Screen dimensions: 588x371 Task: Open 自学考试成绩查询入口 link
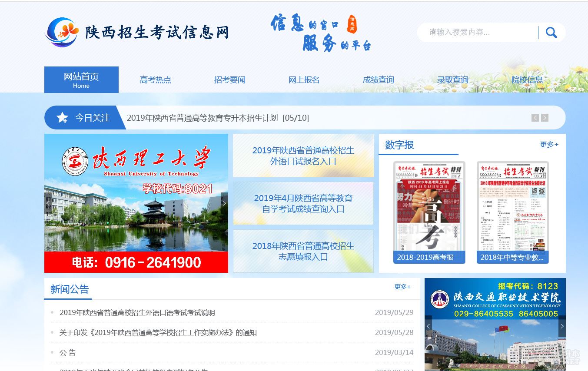303,203
